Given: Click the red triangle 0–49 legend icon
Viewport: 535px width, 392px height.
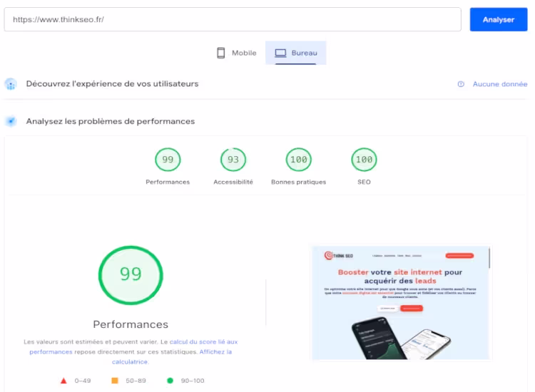Looking at the screenshot, I should (64, 381).
